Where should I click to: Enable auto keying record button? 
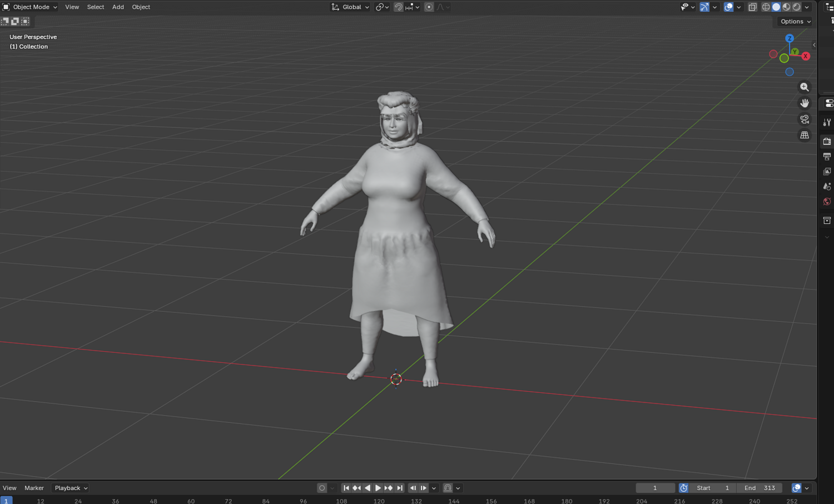pyautogui.click(x=322, y=488)
